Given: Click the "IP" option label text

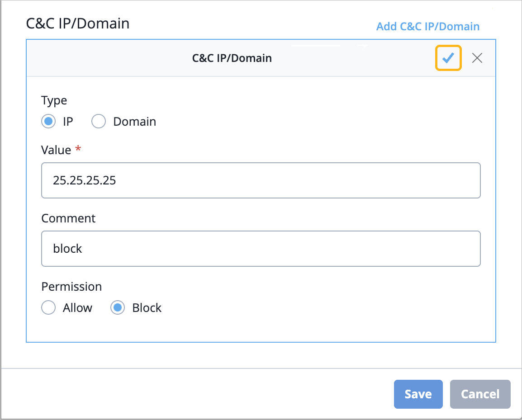Looking at the screenshot, I should tap(68, 122).
